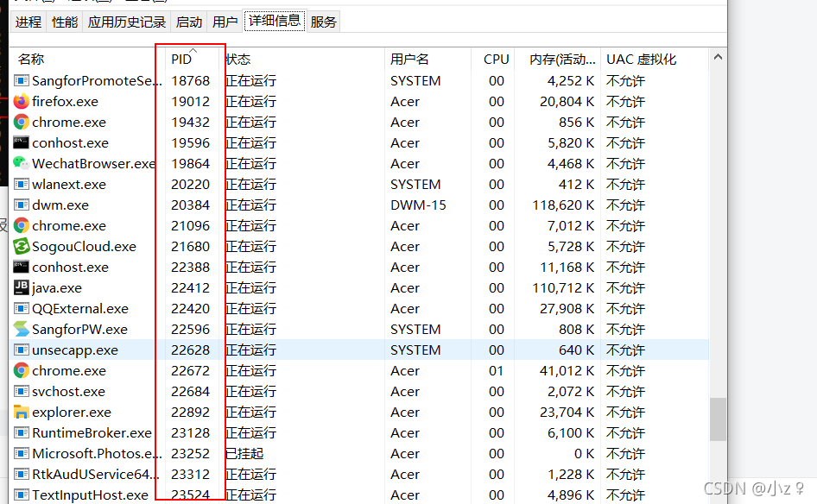Select the RuntimeBroker.exe process icon

pos(23,432)
